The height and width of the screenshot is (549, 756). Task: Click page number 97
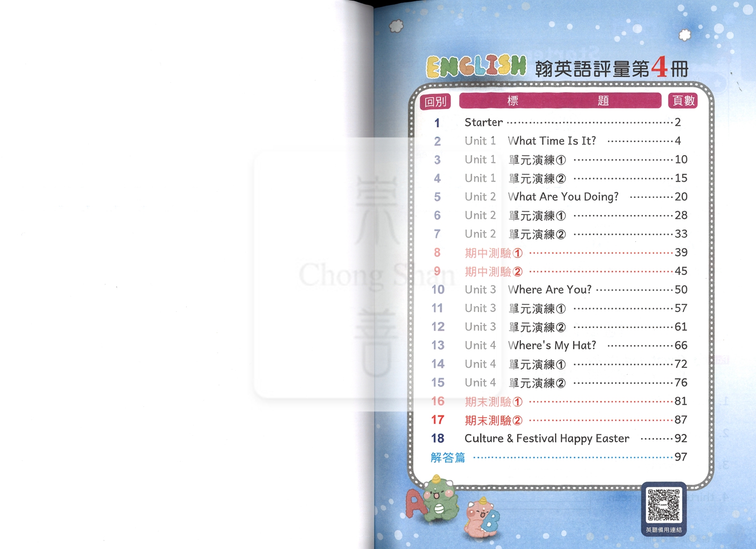click(x=681, y=457)
